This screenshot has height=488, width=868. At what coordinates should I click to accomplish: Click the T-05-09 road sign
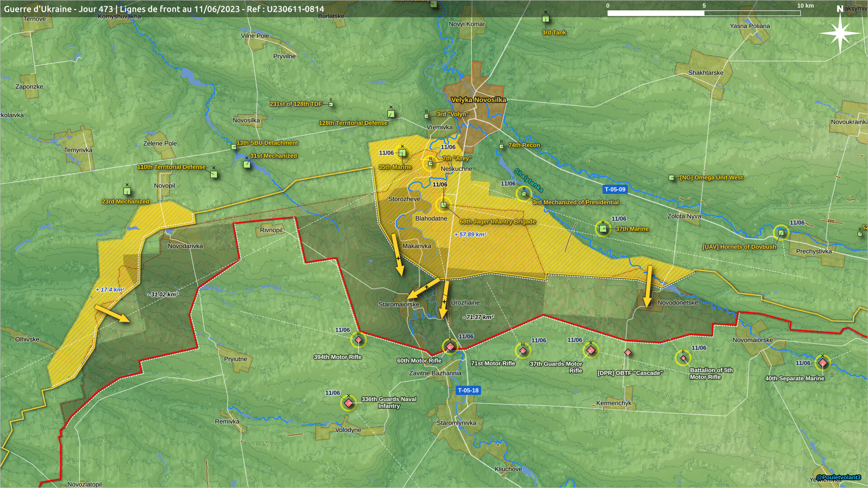pos(615,189)
